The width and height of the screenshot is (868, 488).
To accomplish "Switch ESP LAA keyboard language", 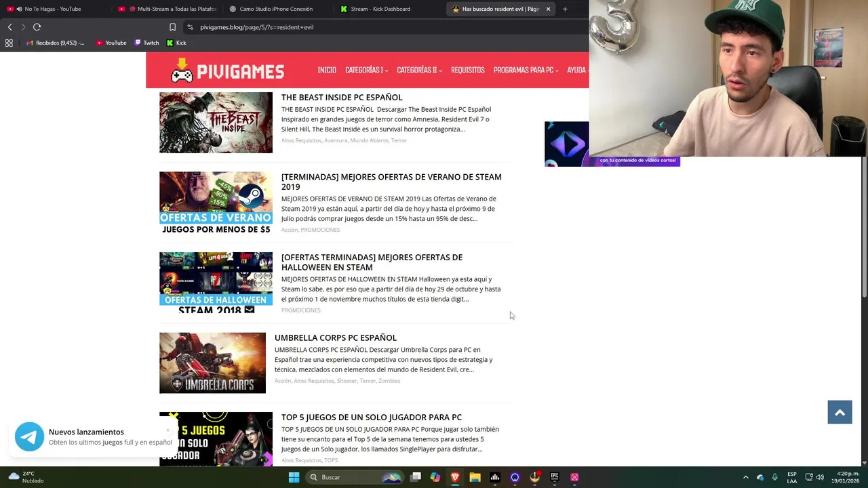I will coord(792,477).
